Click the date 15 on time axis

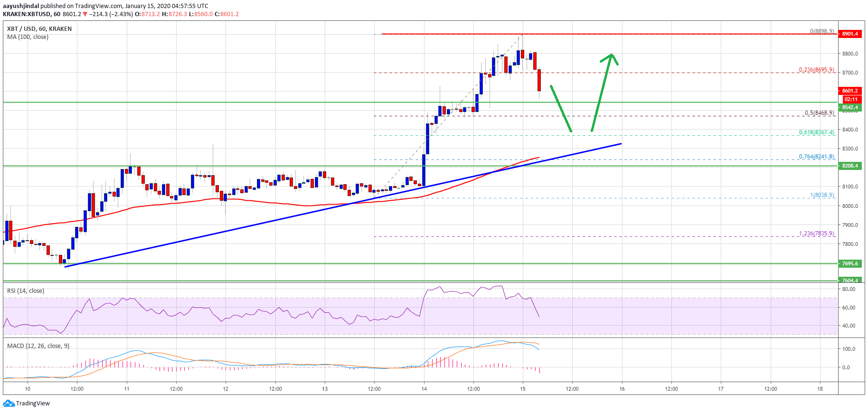coord(523,389)
